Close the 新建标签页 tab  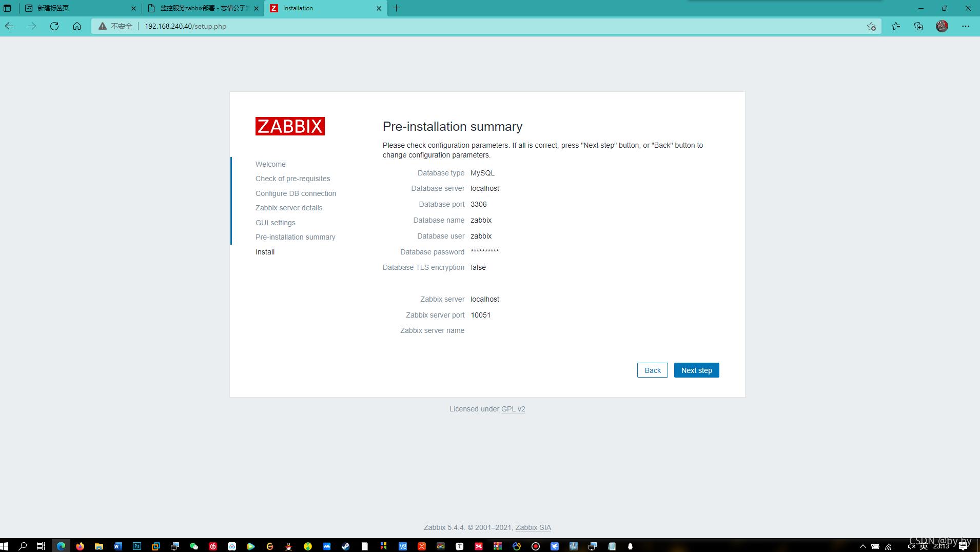(133, 8)
